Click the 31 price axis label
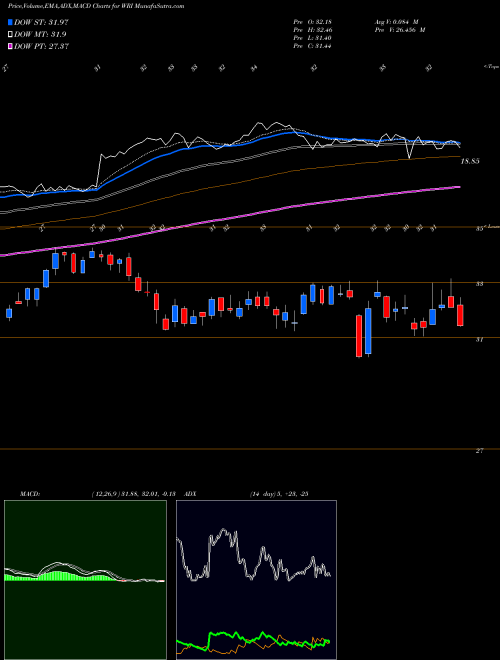The height and width of the screenshot is (660, 500). [x=479, y=339]
